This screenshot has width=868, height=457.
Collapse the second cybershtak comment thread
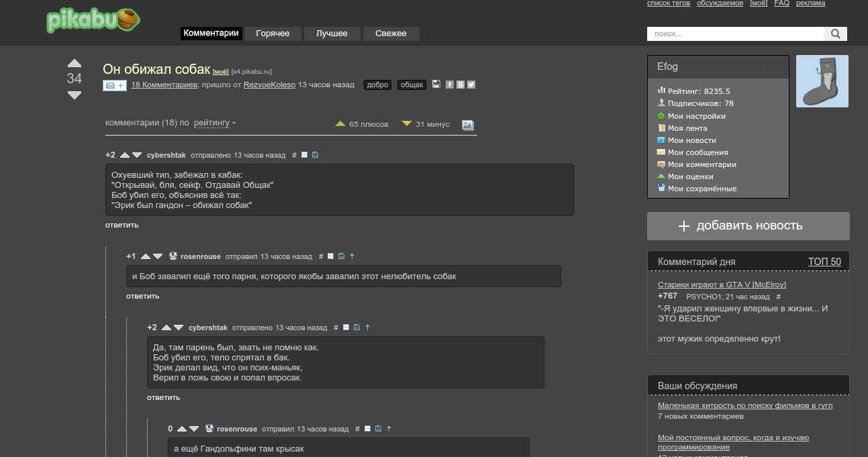pos(346,327)
